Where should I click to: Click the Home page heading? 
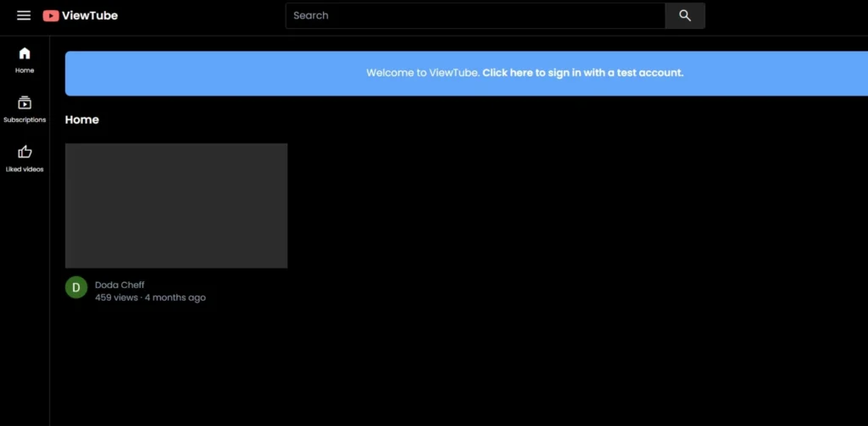click(82, 119)
